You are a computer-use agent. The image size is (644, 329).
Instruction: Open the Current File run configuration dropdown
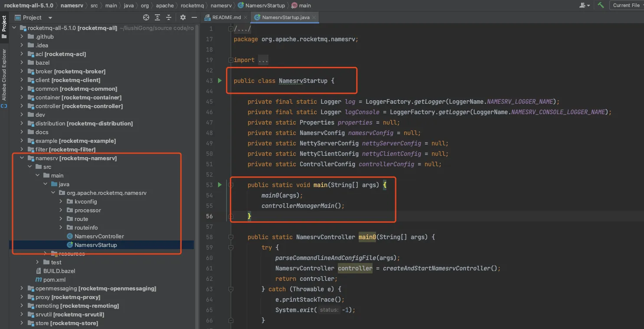pyautogui.click(x=626, y=5)
